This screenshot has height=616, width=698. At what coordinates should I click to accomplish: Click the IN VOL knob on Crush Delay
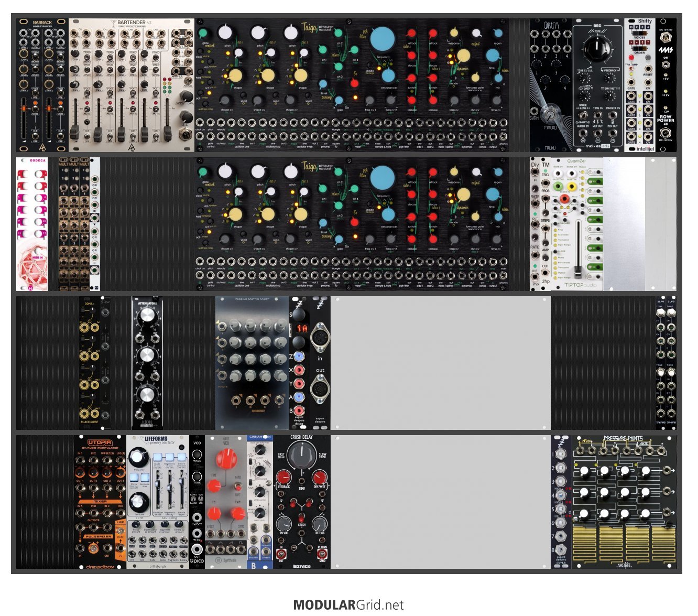tap(283, 523)
